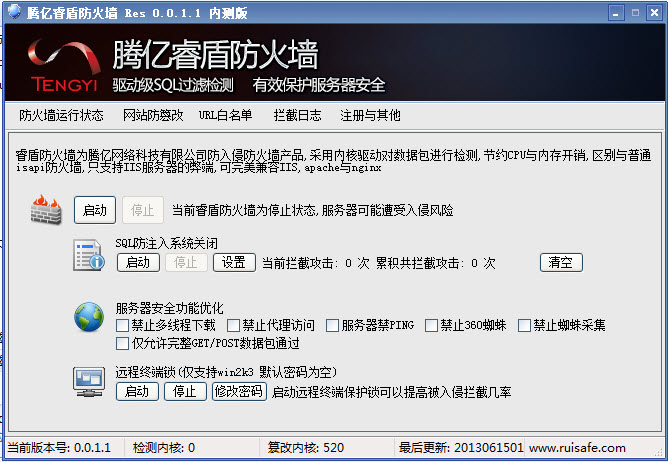Start the firewall with top 启动 button
This screenshot has height=462, width=668.
click(x=95, y=210)
